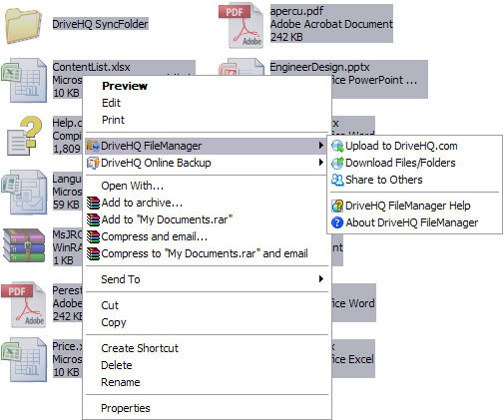This screenshot has height=420, width=504.
Task: Expand the Send To submenu arrow
Action: click(x=321, y=279)
